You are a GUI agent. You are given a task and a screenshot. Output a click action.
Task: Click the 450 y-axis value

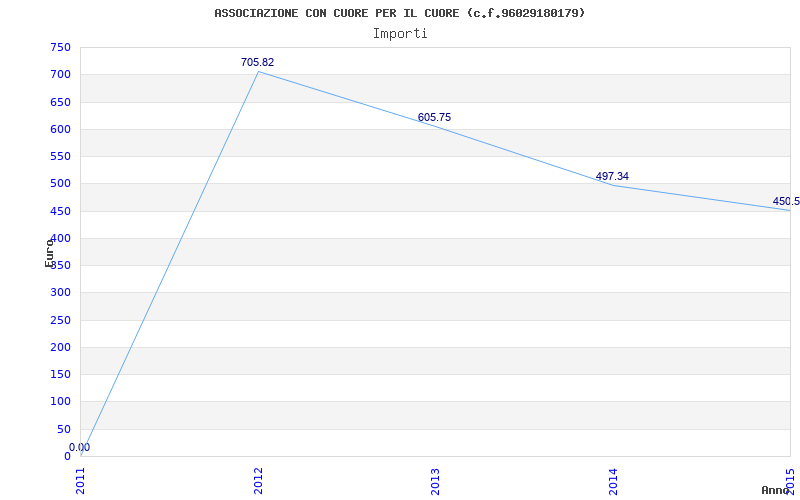pyautogui.click(x=60, y=211)
